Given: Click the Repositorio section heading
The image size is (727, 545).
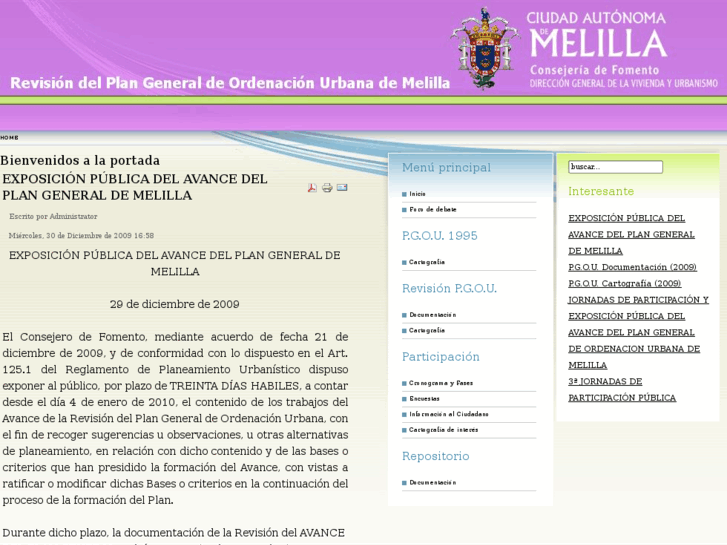Looking at the screenshot, I should tap(435, 456).
